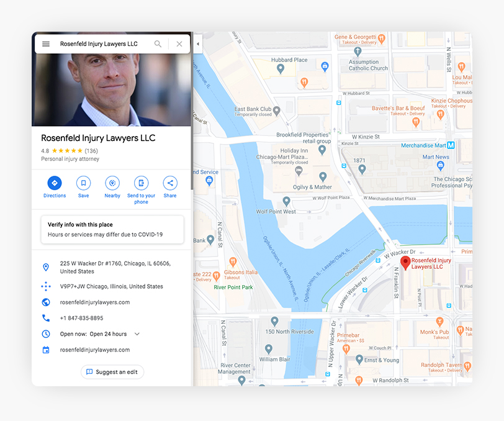
Task: Expand the Open 24 hours schedule
Action: tap(137, 334)
